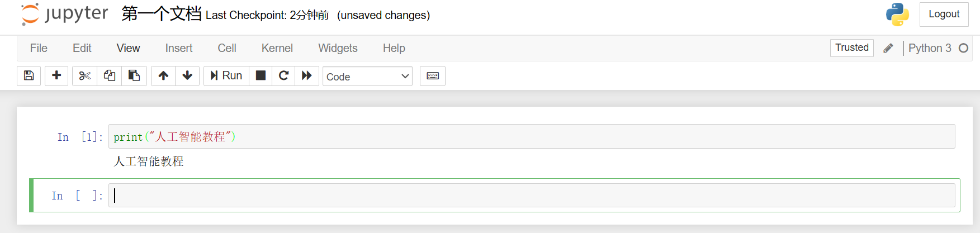
Task: Cut selected cells with the scissors icon
Action: [84, 76]
